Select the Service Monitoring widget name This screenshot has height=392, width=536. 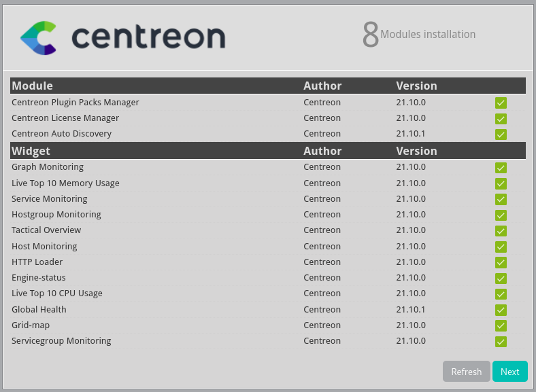point(50,199)
